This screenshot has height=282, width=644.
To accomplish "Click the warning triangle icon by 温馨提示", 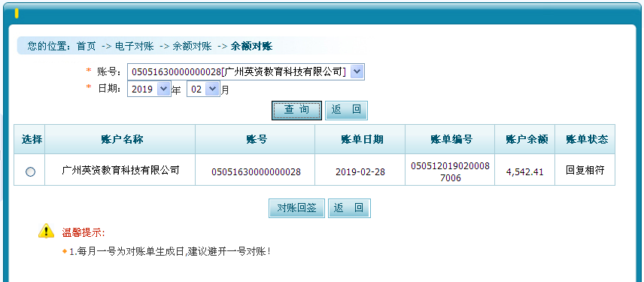I will [46, 231].
